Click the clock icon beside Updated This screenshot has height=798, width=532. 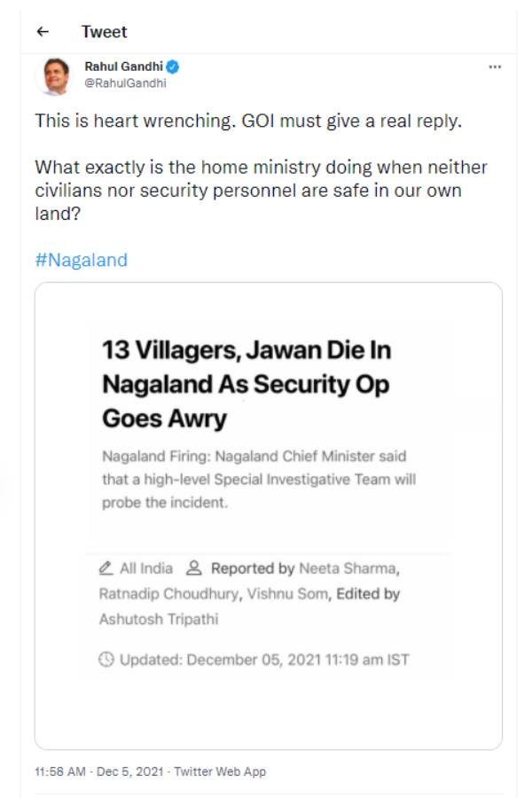(106, 659)
